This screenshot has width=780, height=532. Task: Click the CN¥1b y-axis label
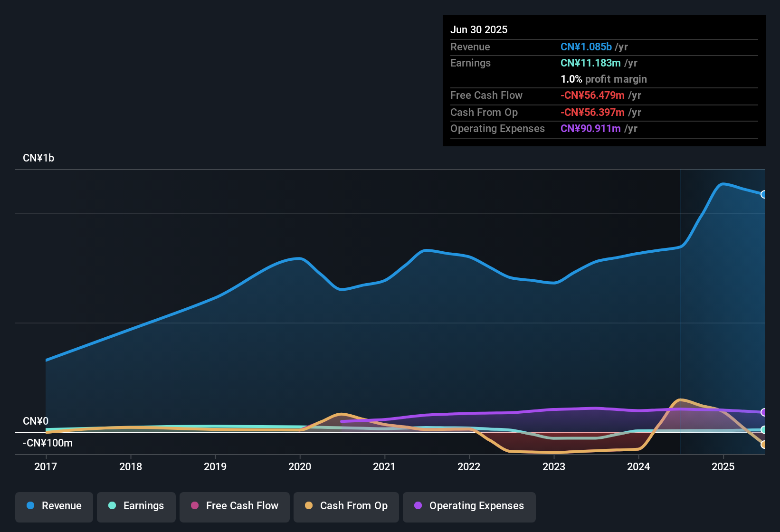pyautogui.click(x=38, y=158)
